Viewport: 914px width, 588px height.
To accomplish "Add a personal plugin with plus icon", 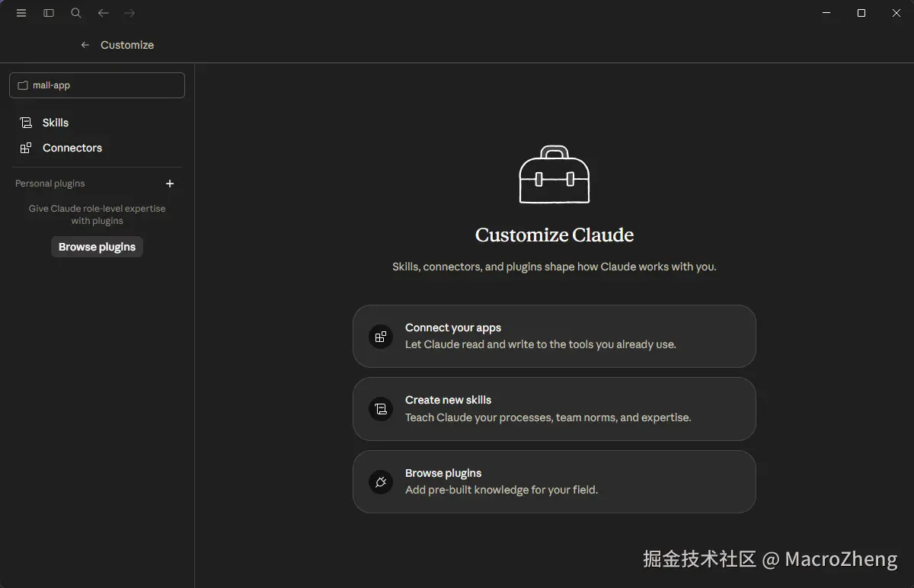I will (170, 184).
